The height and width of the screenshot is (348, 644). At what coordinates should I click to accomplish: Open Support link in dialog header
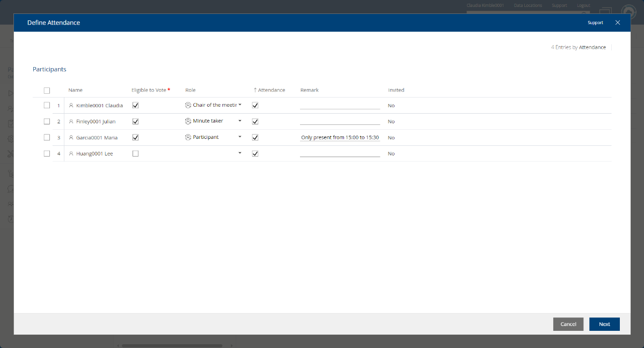[595, 23]
